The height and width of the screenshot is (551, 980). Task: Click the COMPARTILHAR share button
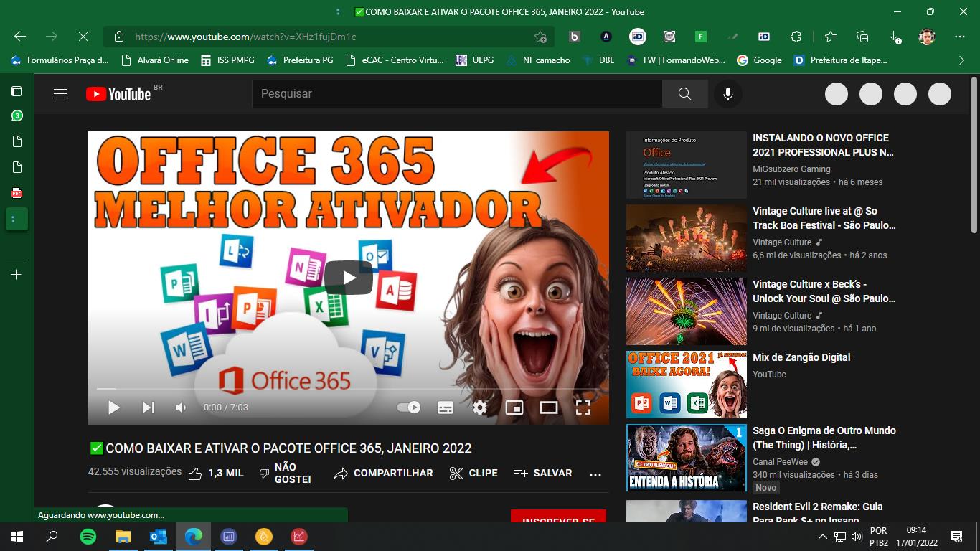pyautogui.click(x=384, y=474)
